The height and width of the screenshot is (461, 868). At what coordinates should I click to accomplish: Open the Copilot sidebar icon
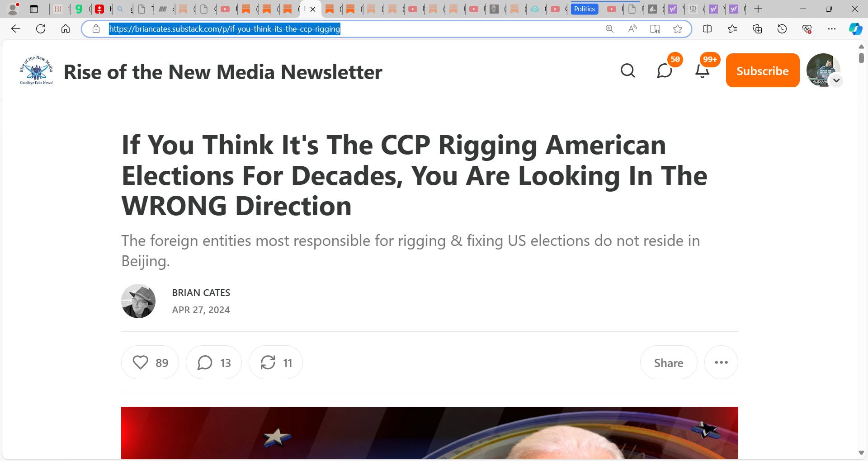pos(855,29)
